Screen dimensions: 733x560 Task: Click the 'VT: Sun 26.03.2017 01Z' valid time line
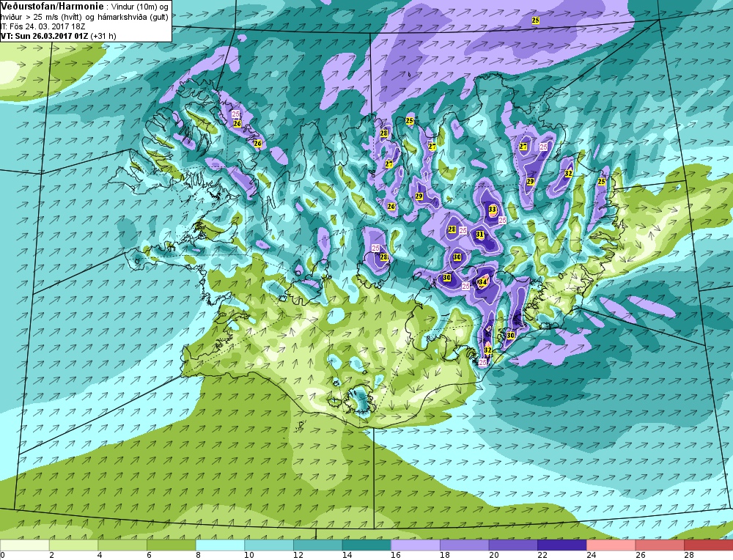click(45, 35)
